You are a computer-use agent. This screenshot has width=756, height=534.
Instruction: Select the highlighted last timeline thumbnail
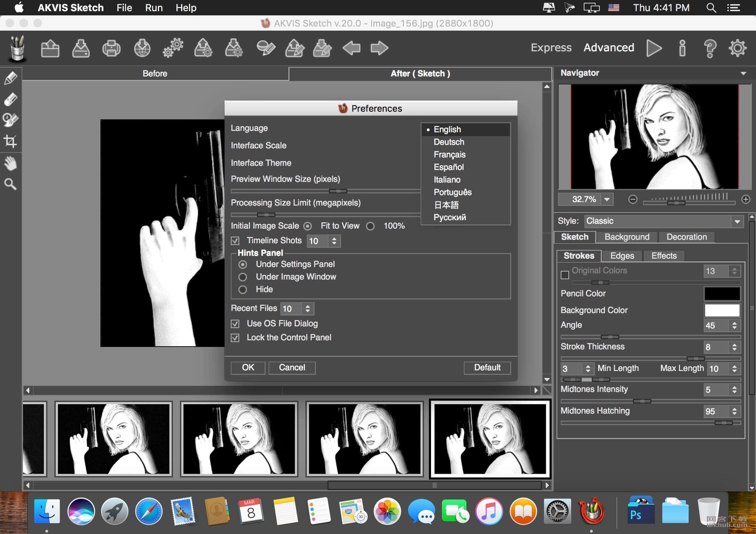pyautogui.click(x=490, y=439)
